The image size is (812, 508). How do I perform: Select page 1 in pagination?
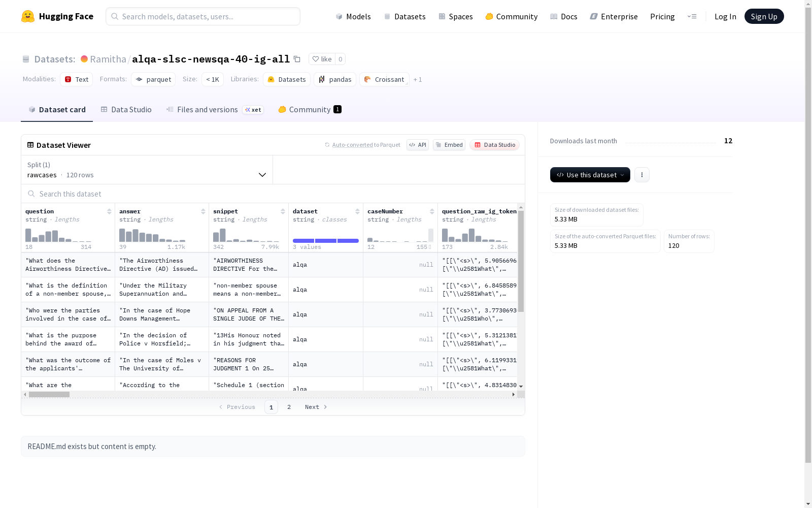[x=271, y=407]
